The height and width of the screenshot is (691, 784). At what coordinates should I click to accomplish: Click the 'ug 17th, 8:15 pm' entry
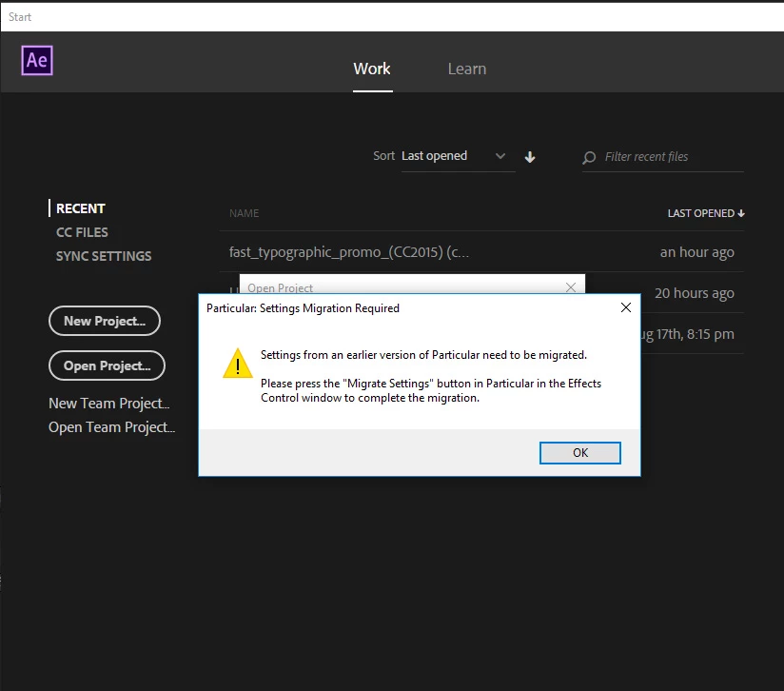tap(688, 334)
